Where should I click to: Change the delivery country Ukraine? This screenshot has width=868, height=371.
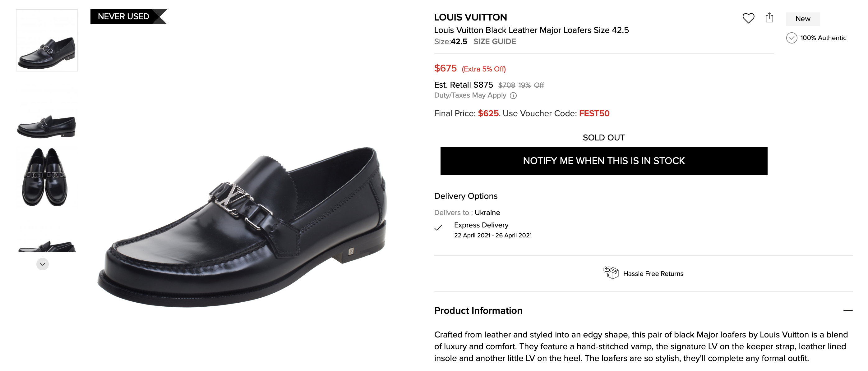tap(487, 213)
